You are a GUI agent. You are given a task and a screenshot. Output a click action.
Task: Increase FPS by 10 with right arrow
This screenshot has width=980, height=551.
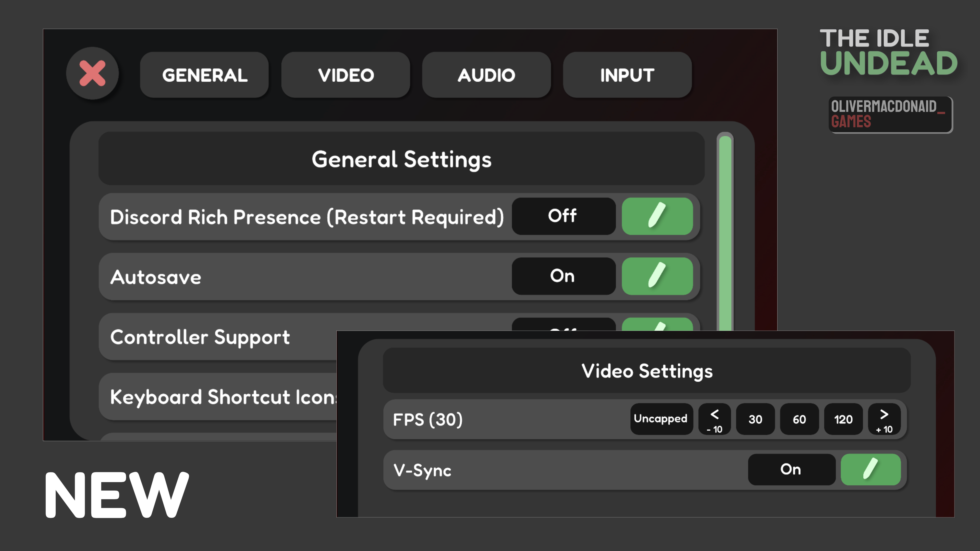pyautogui.click(x=884, y=419)
